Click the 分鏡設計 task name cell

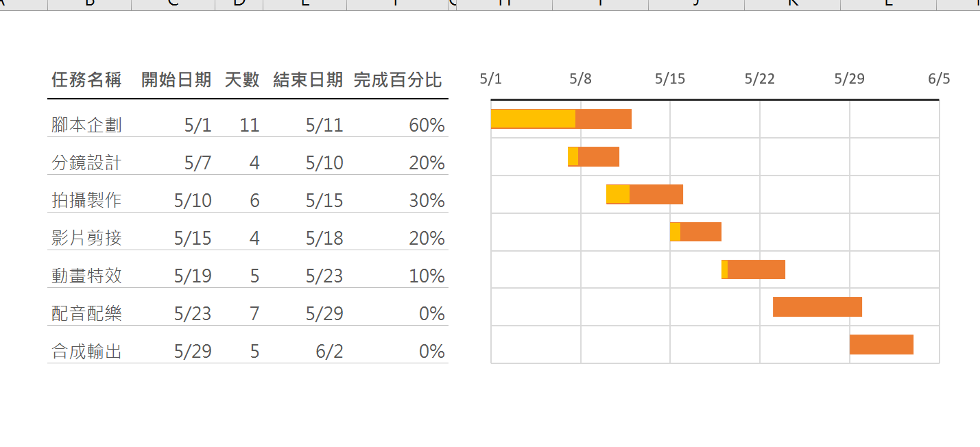87,162
